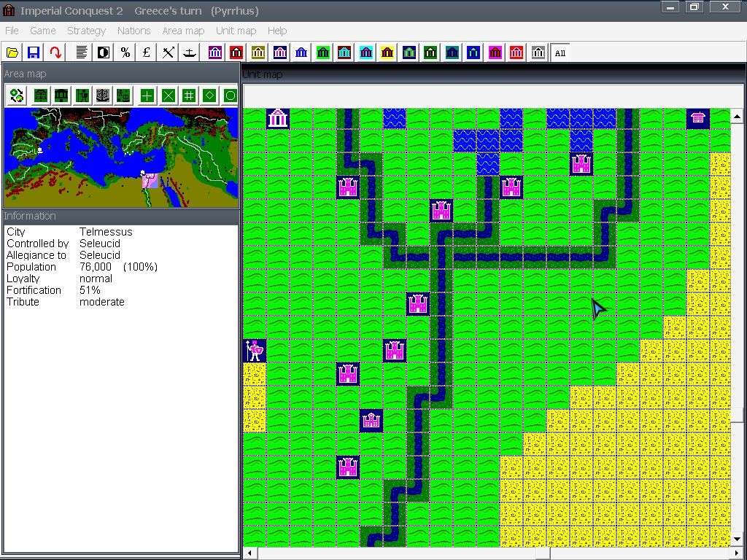
Task: Toggle army soldier display on the area map
Action: pos(82,96)
